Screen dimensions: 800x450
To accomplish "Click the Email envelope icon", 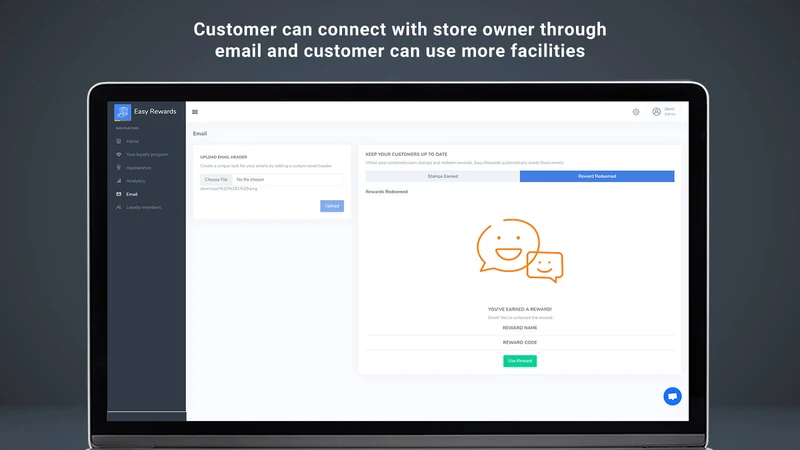I will [119, 194].
